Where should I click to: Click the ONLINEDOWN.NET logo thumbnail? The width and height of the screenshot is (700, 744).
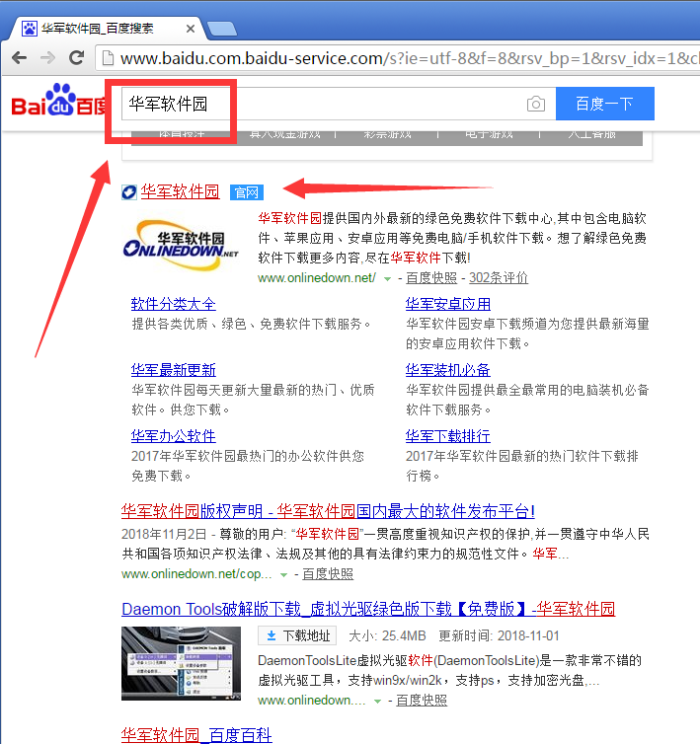point(181,245)
